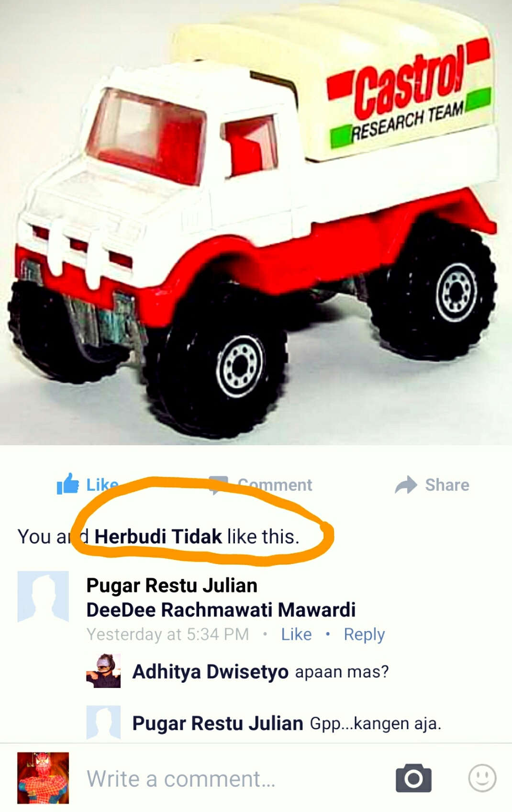Image resolution: width=512 pixels, height=812 pixels.
Task: Click the Share button label
Action: click(447, 485)
